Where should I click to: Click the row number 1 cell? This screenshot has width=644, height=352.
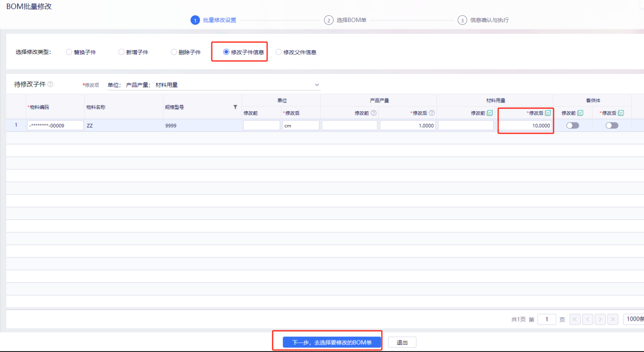coord(16,125)
